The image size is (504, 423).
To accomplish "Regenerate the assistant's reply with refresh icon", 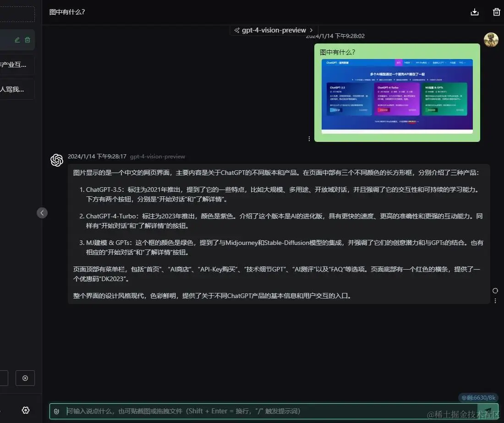I will pyautogui.click(x=495, y=291).
